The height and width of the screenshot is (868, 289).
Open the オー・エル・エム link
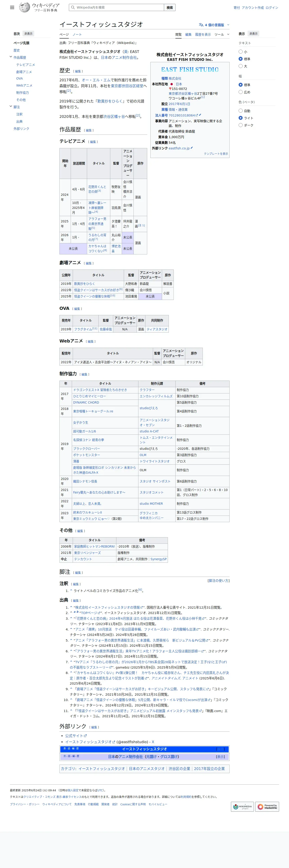tap(96, 80)
